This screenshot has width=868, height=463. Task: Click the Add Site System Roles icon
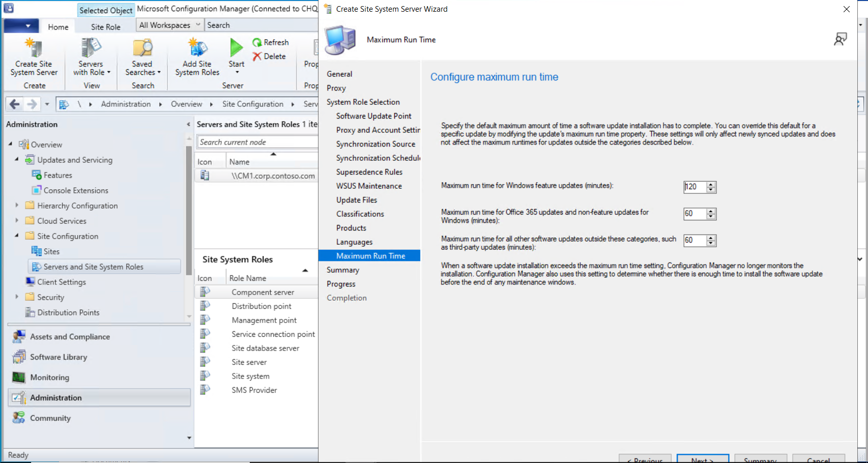[x=197, y=48]
